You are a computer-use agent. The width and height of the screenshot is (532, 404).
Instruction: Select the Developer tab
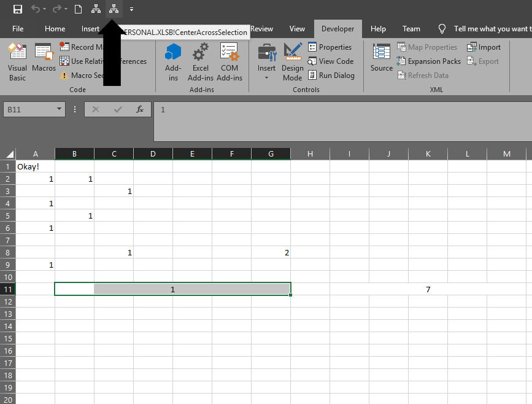tap(338, 29)
